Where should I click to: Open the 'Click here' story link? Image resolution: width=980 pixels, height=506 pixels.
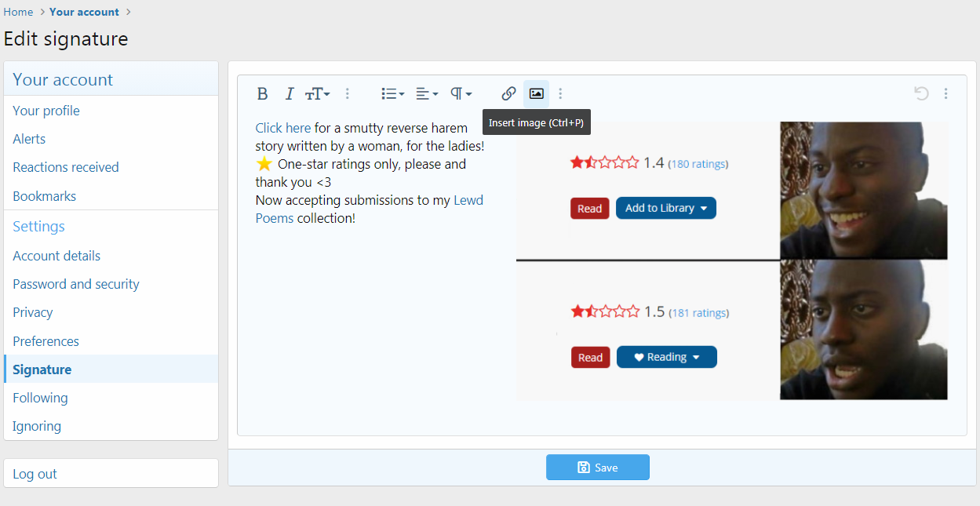(x=282, y=128)
